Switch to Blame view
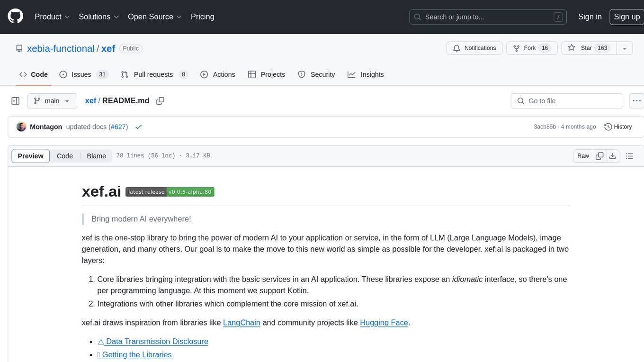This screenshot has width=644, height=362. (x=96, y=156)
